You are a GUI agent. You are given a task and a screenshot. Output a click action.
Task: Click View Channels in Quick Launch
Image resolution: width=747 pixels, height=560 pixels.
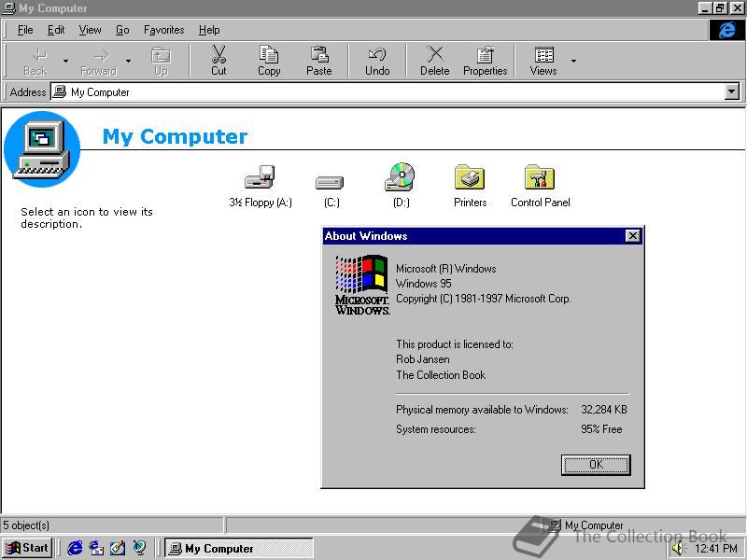point(139,548)
